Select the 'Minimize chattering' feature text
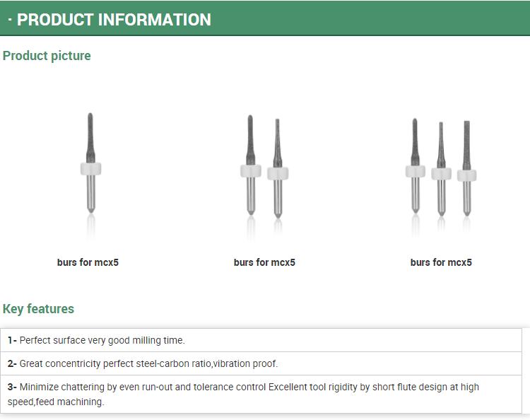The image size is (530, 420). tap(141, 387)
